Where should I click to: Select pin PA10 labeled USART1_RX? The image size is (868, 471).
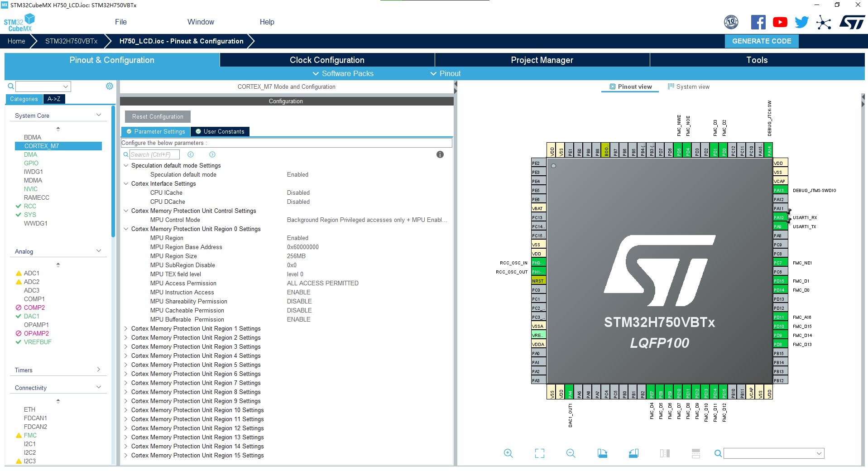point(779,217)
